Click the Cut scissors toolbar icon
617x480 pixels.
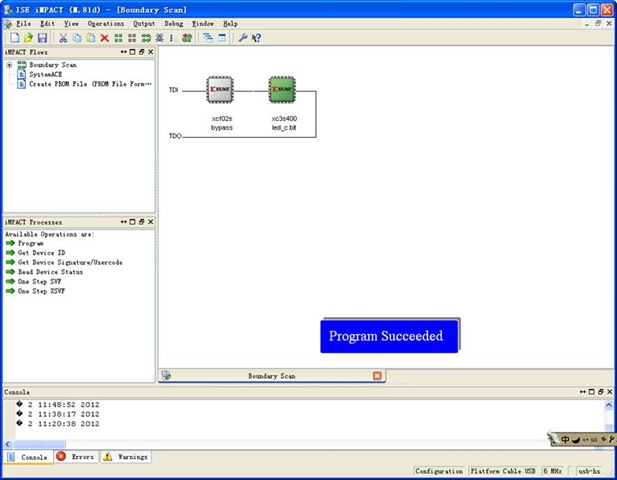tap(63, 37)
